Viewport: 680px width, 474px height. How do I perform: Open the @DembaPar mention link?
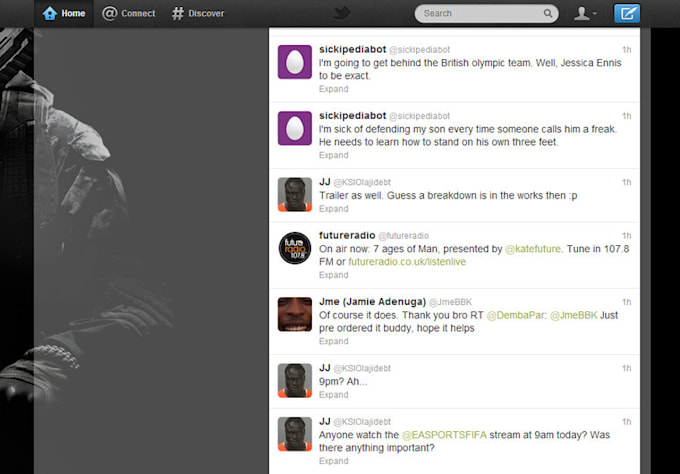pyautogui.click(x=516, y=315)
